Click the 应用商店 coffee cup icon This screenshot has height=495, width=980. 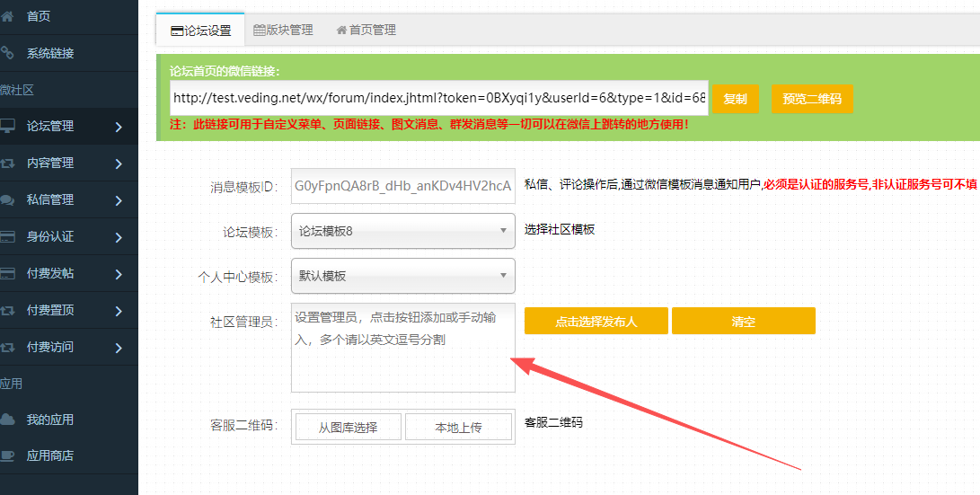click(8, 455)
